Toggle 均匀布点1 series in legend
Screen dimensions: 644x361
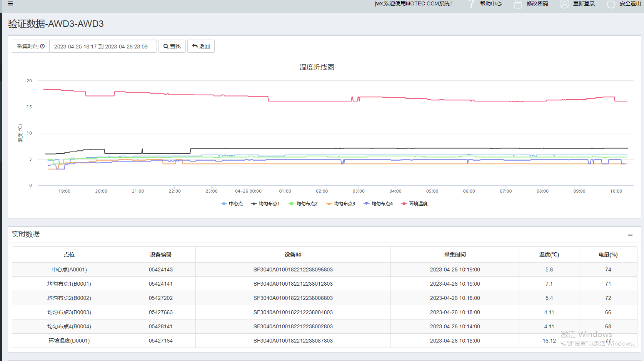(265, 204)
